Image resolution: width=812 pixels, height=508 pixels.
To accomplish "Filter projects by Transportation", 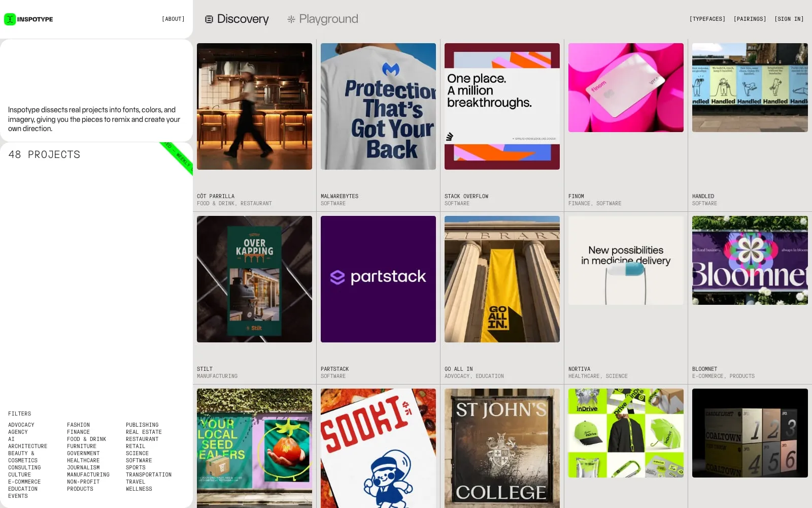I will [x=149, y=474].
